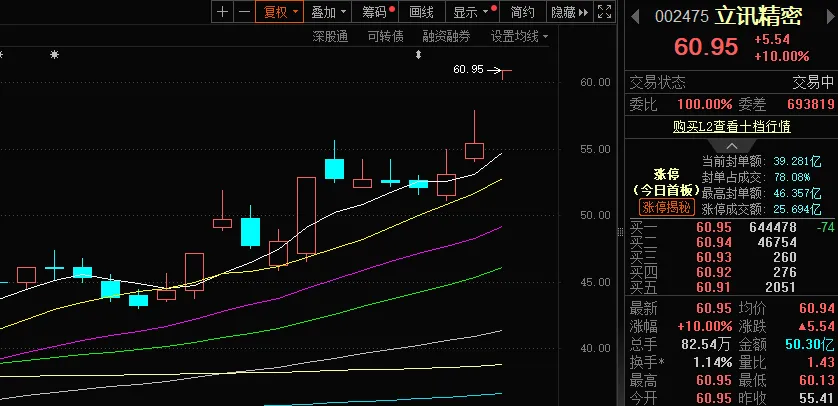Click the up-down arrow marker above chart

click(418, 54)
